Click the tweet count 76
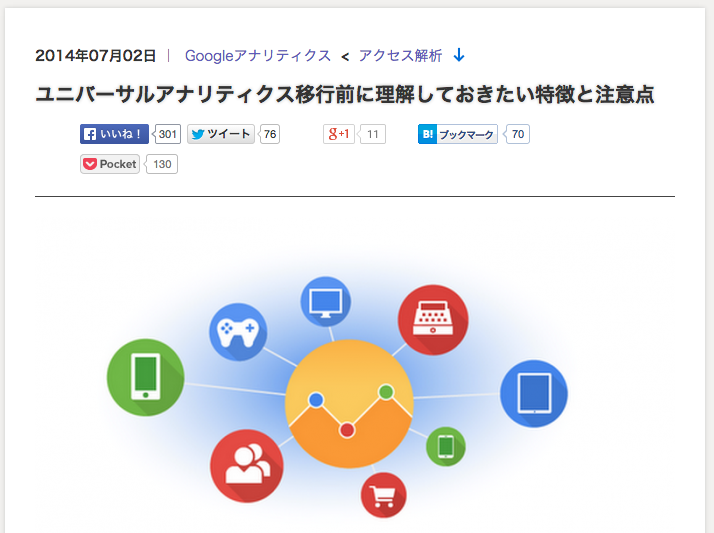Image resolution: width=714 pixels, height=533 pixels. coord(270,134)
